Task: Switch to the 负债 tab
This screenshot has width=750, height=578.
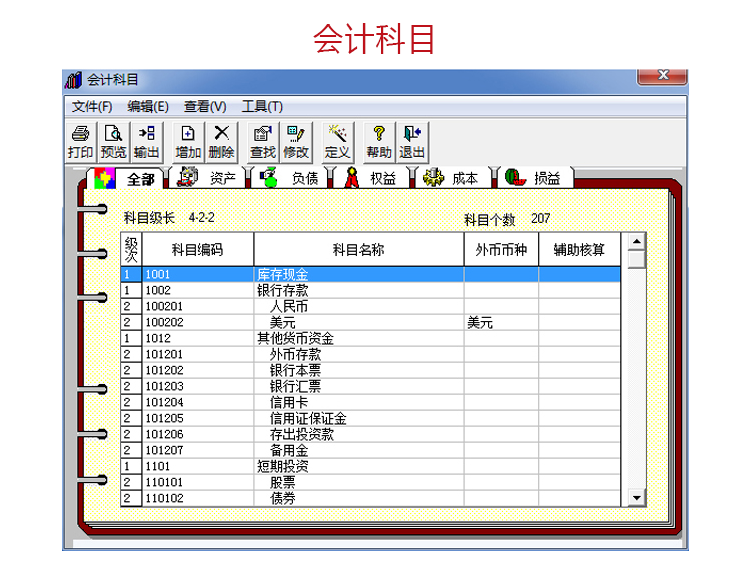Action: coord(290,178)
